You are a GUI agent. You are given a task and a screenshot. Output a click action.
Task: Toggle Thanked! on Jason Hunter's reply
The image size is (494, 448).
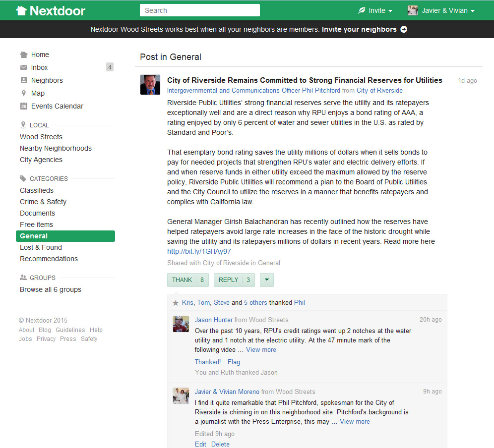[x=208, y=362]
